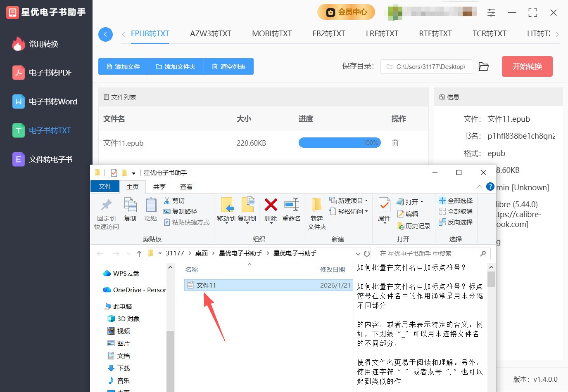Select the 文件11.epub row name
Screen dimensions: 568x392
click(124, 143)
